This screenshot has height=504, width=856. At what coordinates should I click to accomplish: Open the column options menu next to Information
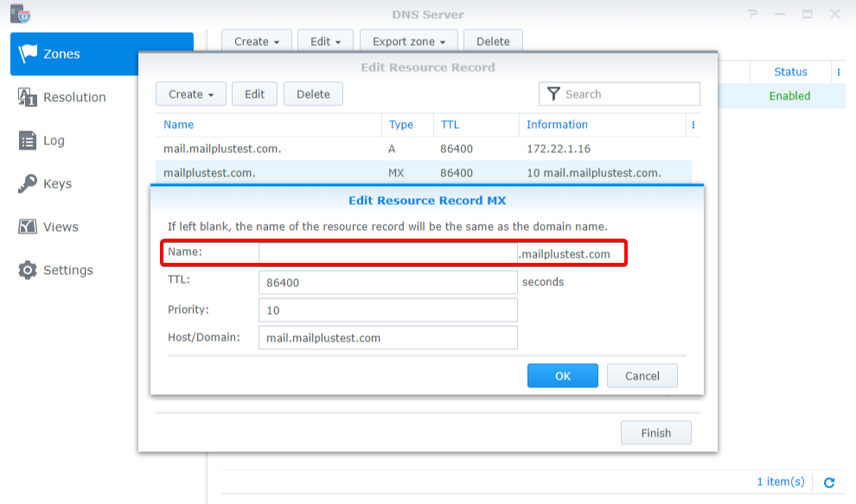click(x=693, y=124)
